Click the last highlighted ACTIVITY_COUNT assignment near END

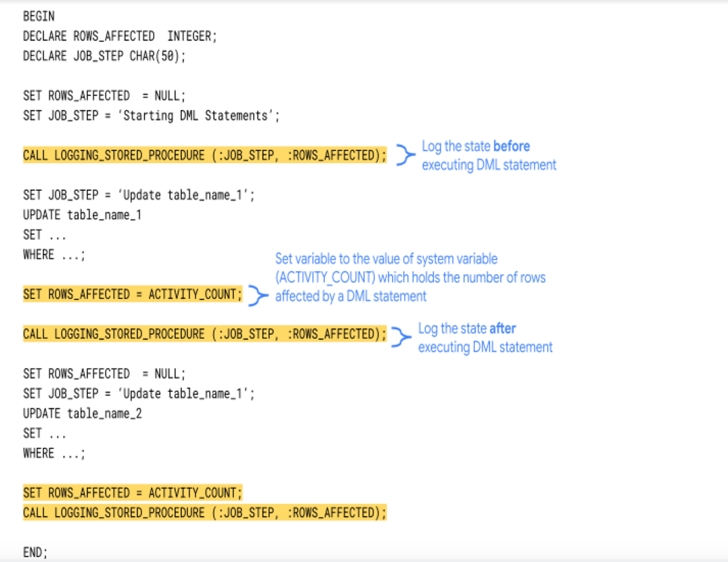tap(132, 492)
